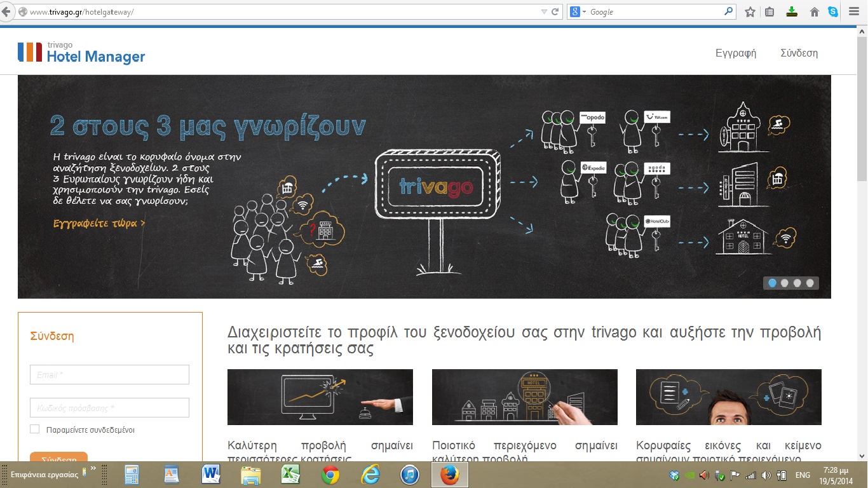Open the downloads green arrow icon
Screen dimensions: 868x488
pos(792,11)
